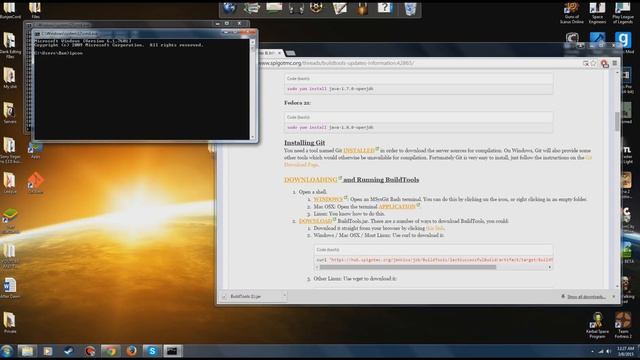Click the notepad icon in top dock
The height and width of the screenshot is (360, 640).
point(339,8)
